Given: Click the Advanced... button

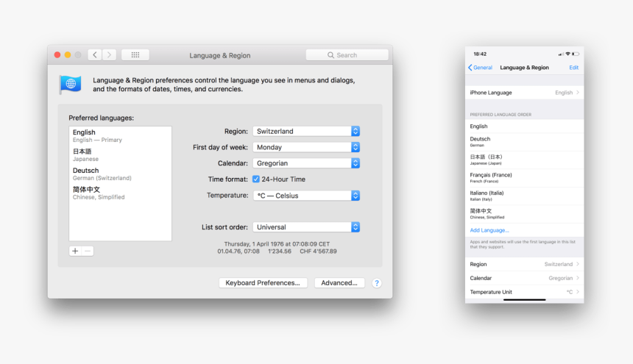Looking at the screenshot, I should [x=339, y=283].
